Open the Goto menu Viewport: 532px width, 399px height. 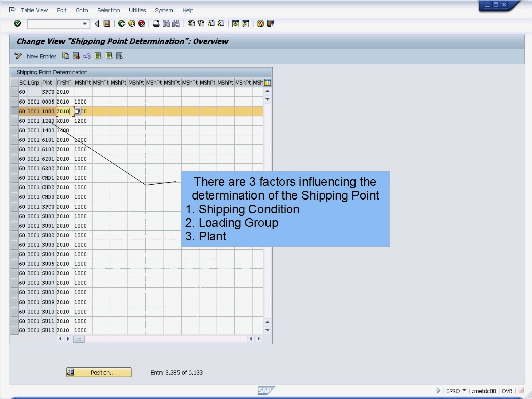[x=82, y=10]
